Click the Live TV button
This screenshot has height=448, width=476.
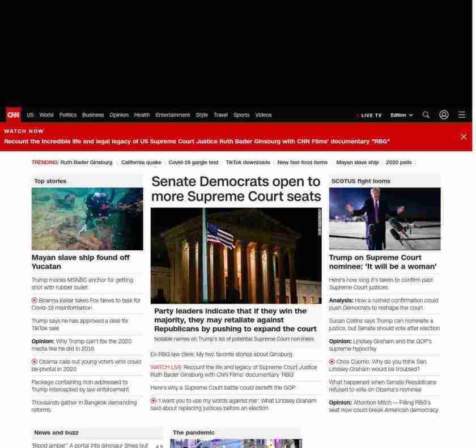370,115
